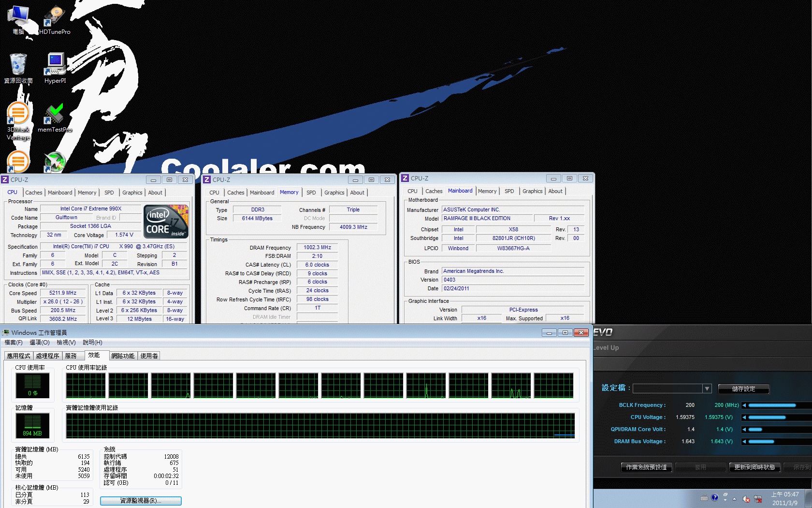Switch to 網路功能 tab in Task Manager
Viewport: 812px width, 508px height.
click(123, 356)
